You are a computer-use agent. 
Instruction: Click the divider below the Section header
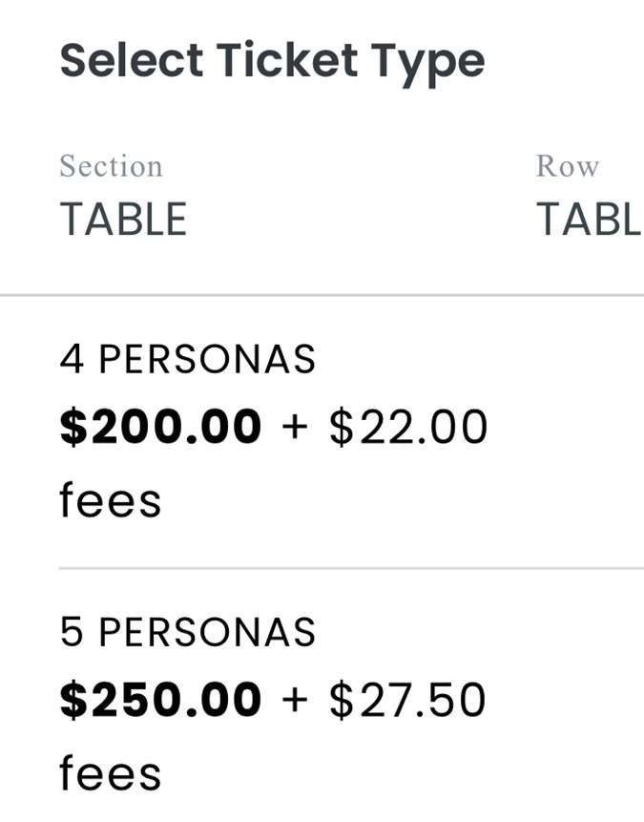tap(322, 296)
